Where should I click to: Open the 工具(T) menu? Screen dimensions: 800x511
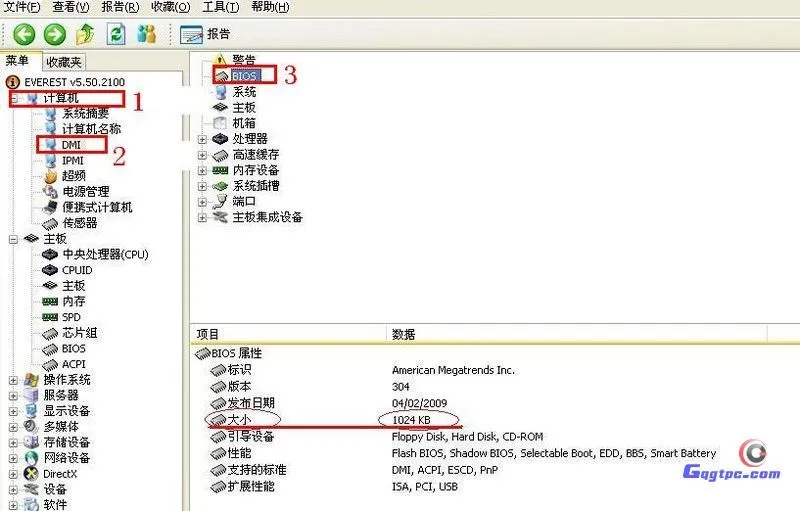coord(220,7)
